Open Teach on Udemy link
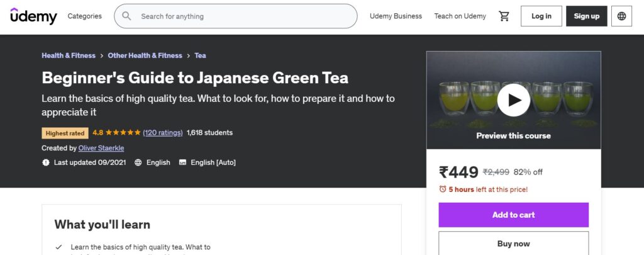 coord(460,16)
